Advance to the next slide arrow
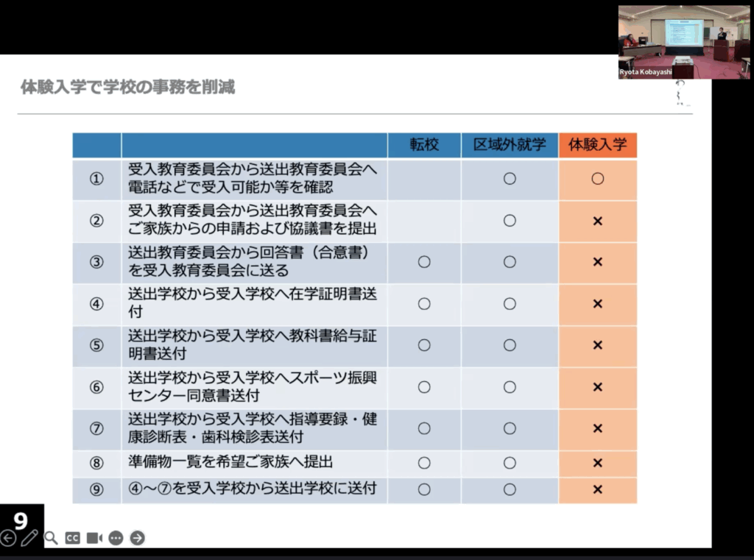The image size is (754, 560). (x=137, y=538)
